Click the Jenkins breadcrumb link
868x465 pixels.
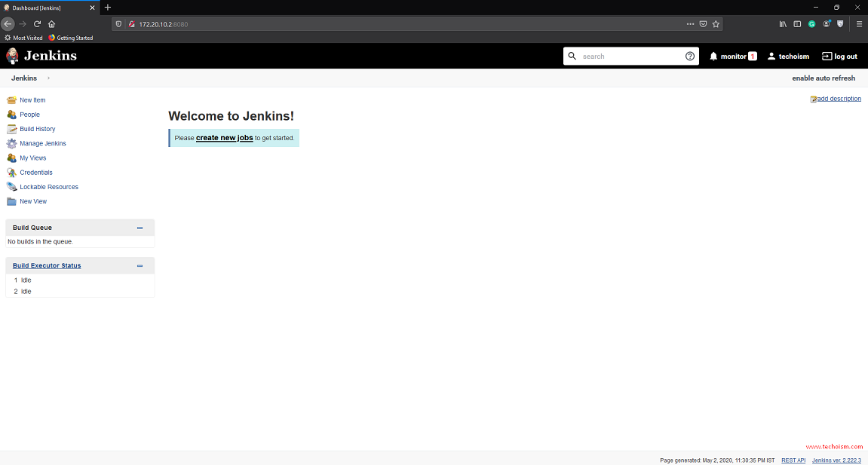click(x=24, y=78)
